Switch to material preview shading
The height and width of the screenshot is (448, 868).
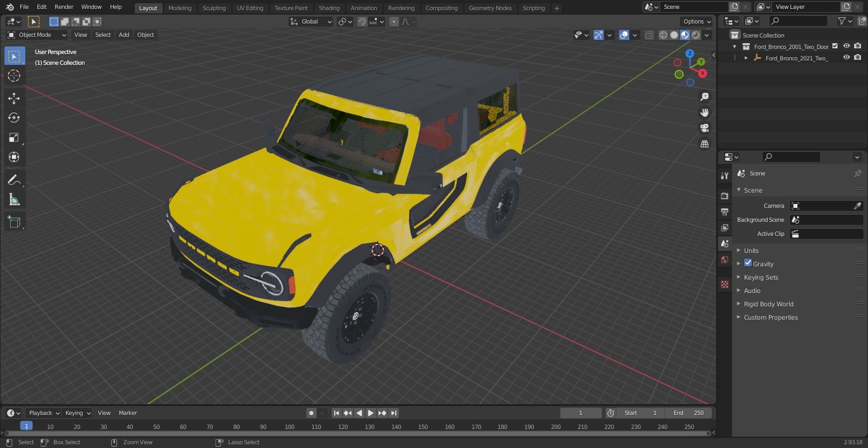pyautogui.click(x=685, y=35)
